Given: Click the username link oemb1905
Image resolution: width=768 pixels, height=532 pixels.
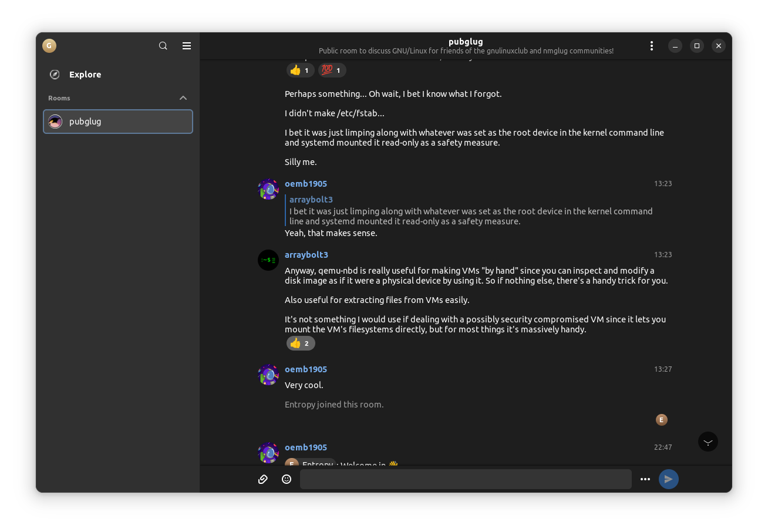Looking at the screenshot, I should click(x=305, y=183).
